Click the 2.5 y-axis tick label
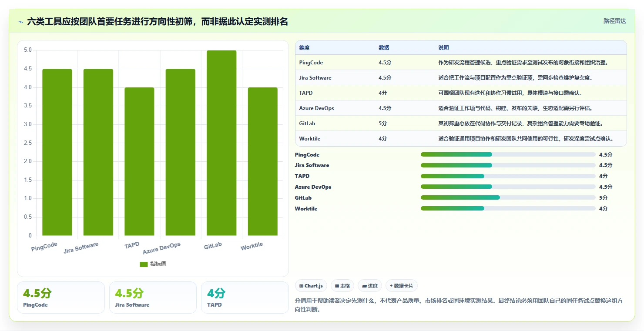 [x=27, y=143]
